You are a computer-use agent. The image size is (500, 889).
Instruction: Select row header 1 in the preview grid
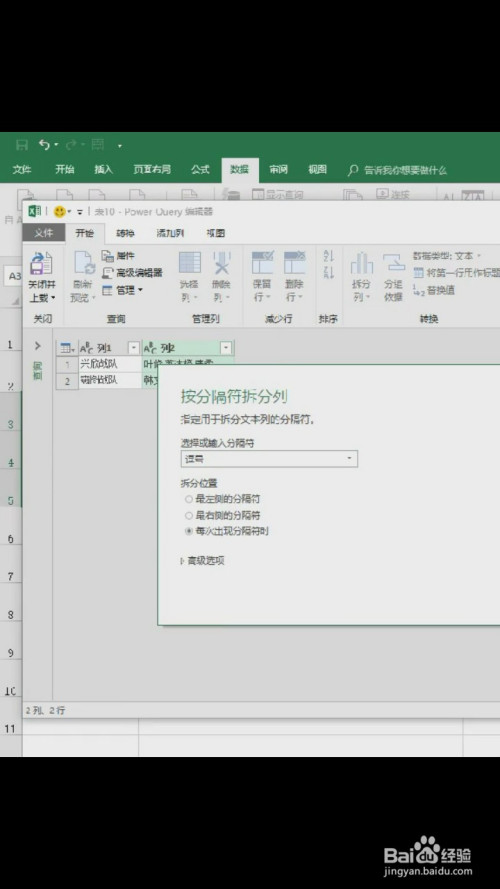coord(67,364)
